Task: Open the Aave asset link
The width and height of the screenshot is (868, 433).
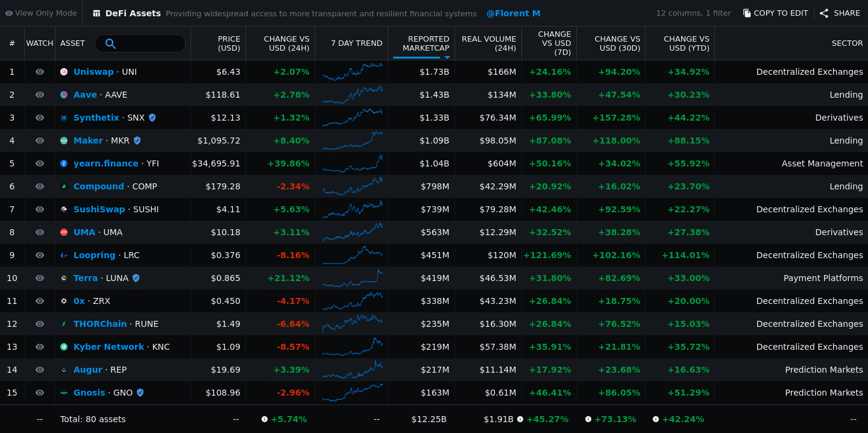Action: (x=85, y=95)
